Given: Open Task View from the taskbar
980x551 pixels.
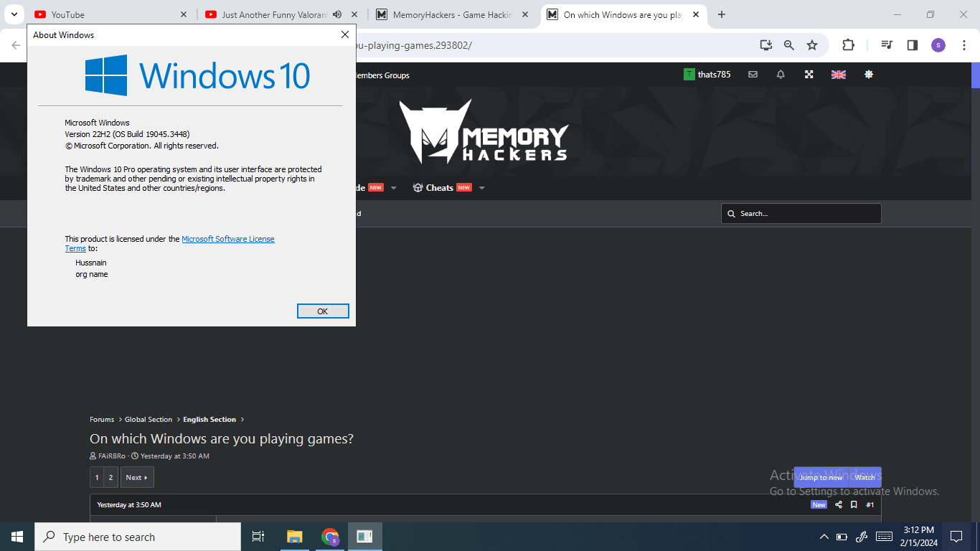Looking at the screenshot, I should coord(258,537).
